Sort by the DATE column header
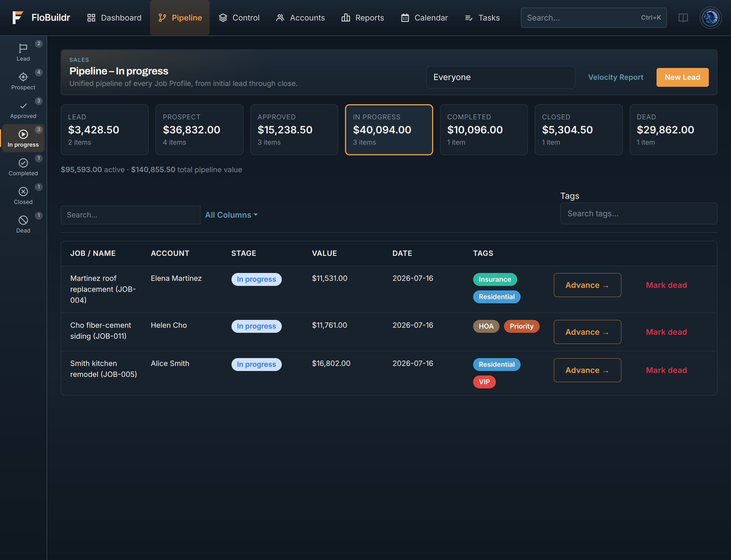This screenshot has width=731, height=560. pos(402,253)
